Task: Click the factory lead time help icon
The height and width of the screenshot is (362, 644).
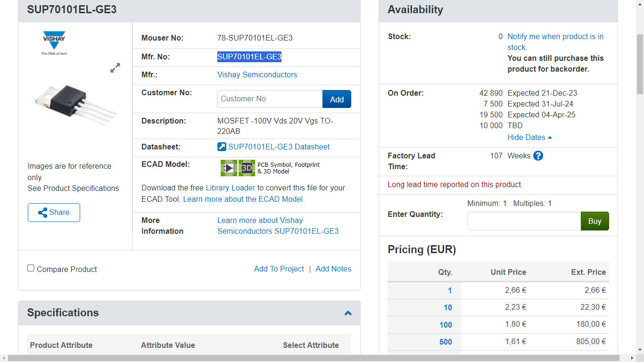Action: click(538, 156)
